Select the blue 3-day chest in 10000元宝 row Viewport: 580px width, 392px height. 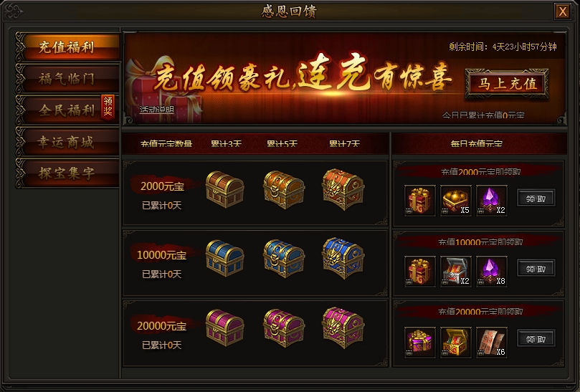tap(225, 258)
